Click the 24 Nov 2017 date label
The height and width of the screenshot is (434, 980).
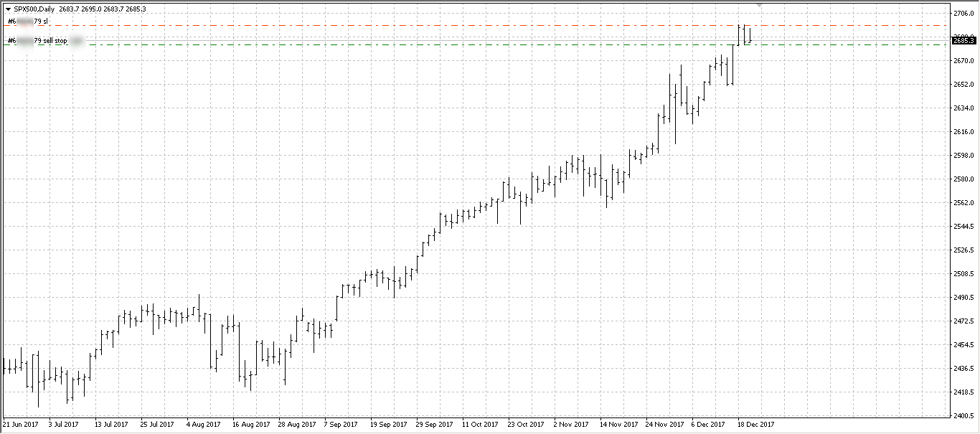pos(664,425)
